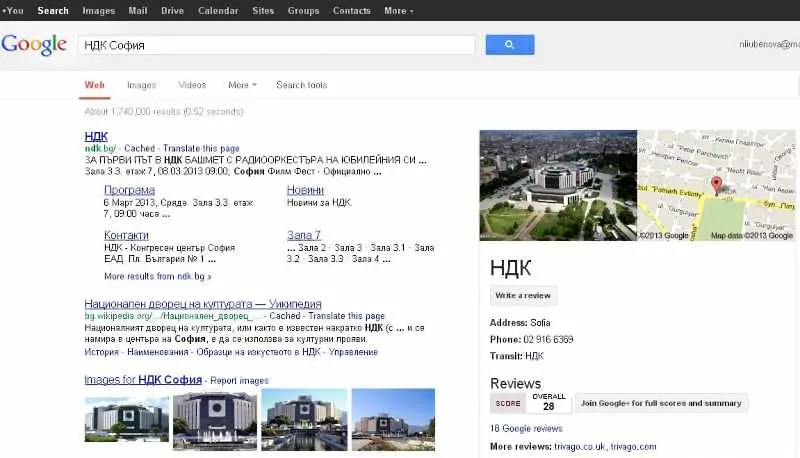Open Images for НДК София link
Viewport: 800px width, 458px height.
(x=143, y=380)
